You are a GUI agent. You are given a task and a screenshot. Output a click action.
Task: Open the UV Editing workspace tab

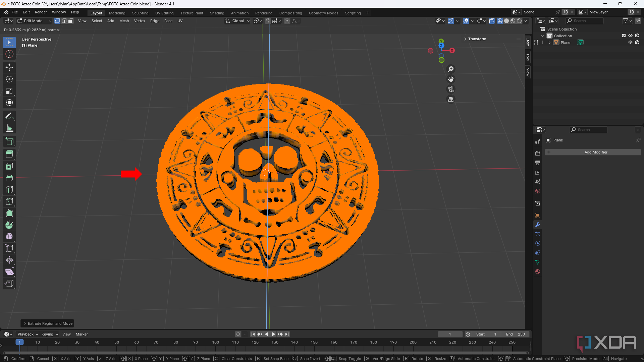[164, 13]
